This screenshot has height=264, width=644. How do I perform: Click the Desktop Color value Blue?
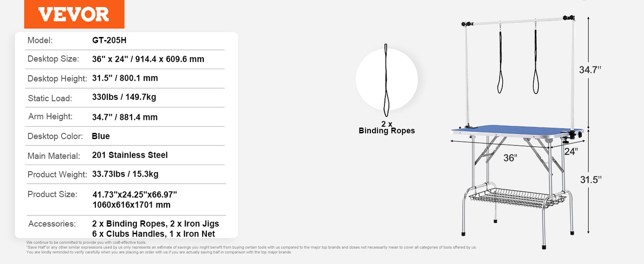[101, 136]
